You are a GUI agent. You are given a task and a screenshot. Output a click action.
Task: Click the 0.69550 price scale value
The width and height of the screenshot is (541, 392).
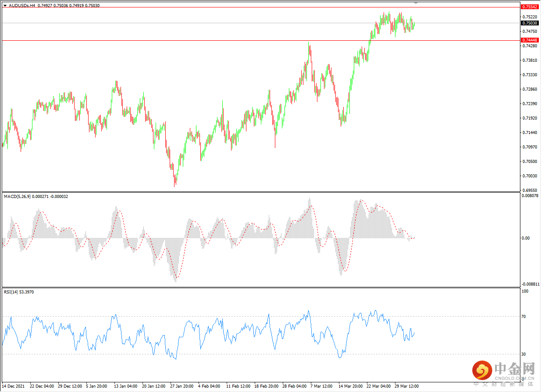pyautogui.click(x=530, y=191)
